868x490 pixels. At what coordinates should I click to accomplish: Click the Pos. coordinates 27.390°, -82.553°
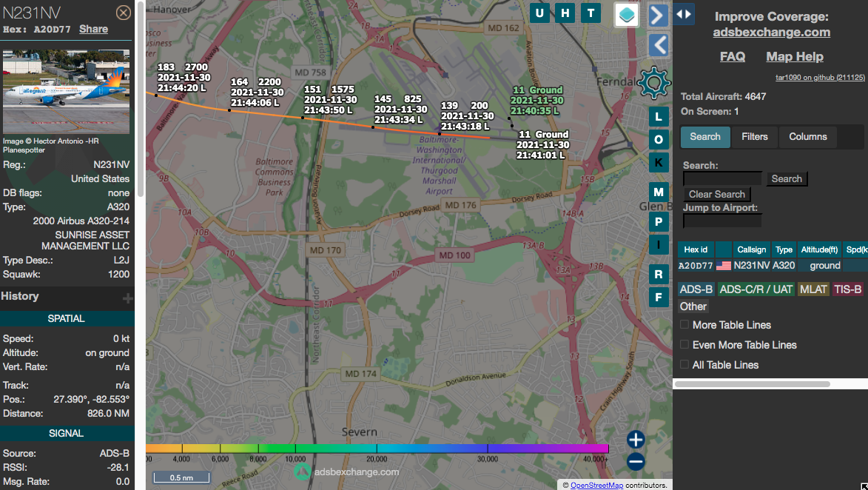pos(91,399)
